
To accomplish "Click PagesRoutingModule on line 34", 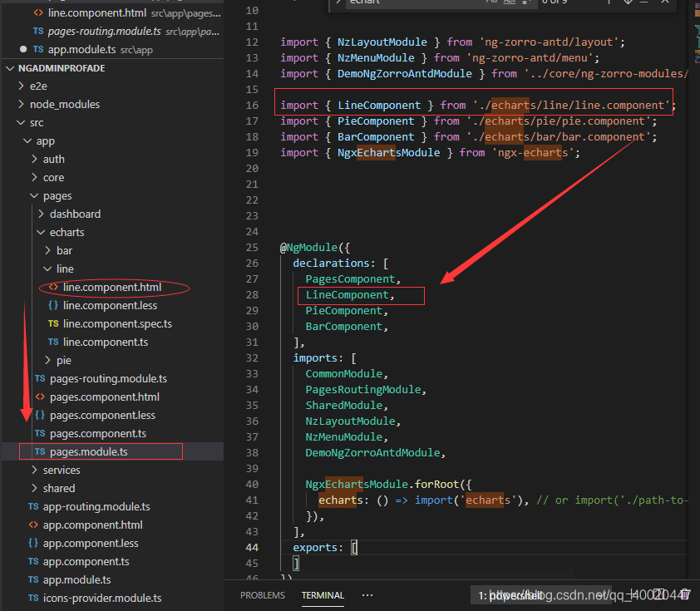I will [x=363, y=390].
